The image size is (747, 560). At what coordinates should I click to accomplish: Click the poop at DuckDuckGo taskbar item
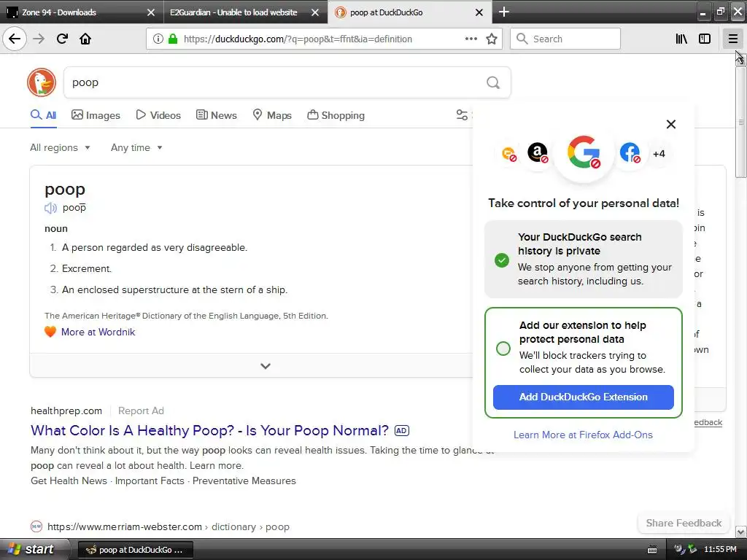[135, 550]
